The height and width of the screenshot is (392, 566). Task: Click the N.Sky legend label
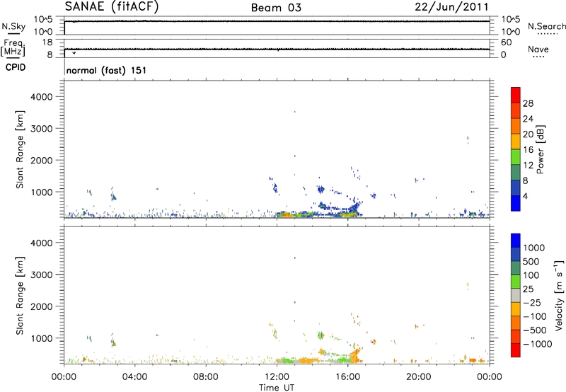coord(13,26)
